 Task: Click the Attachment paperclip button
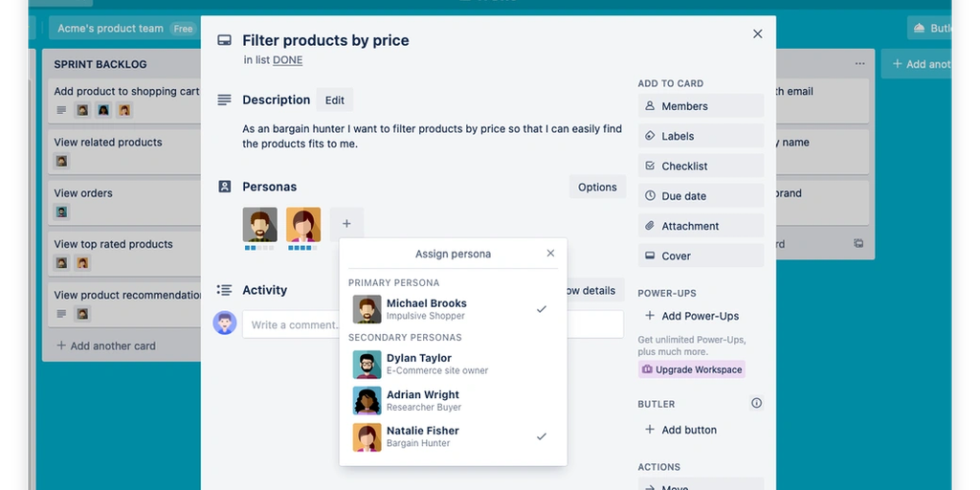(701, 226)
